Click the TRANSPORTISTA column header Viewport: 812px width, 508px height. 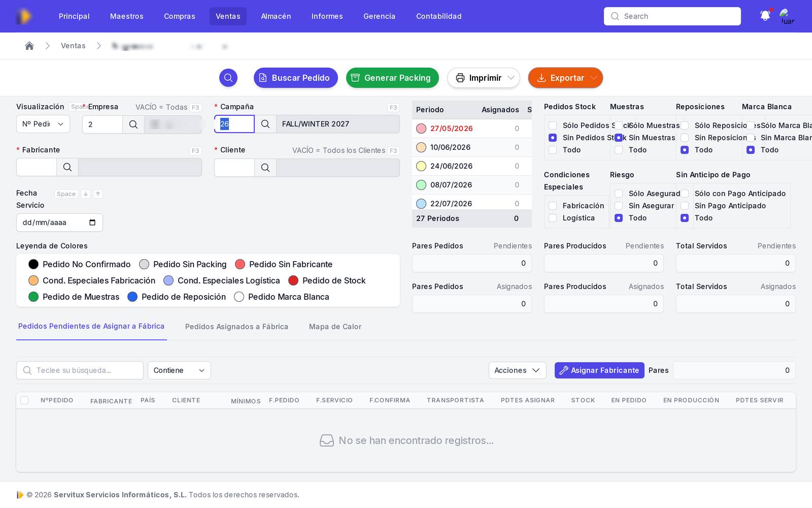455,400
